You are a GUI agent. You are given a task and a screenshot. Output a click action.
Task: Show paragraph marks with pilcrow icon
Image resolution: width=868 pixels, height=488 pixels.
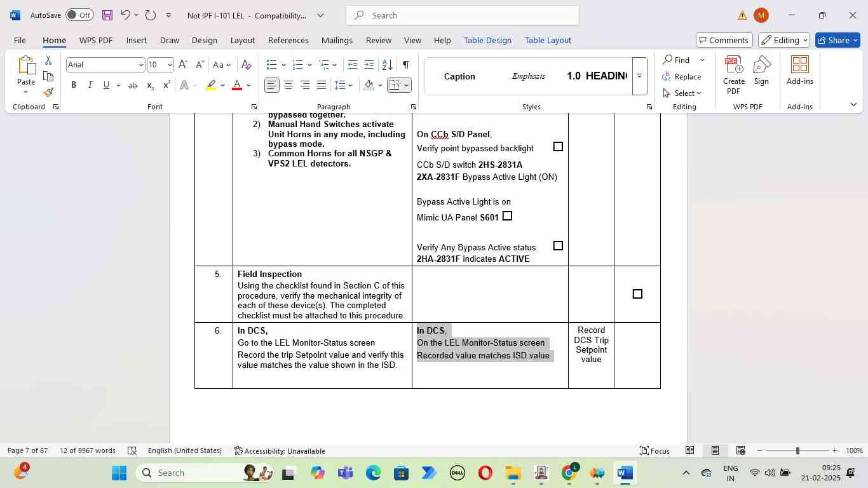coord(405,65)
